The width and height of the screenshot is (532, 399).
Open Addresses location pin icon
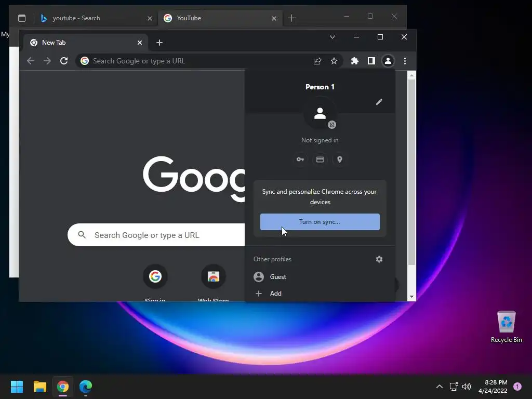coord(340,159)
